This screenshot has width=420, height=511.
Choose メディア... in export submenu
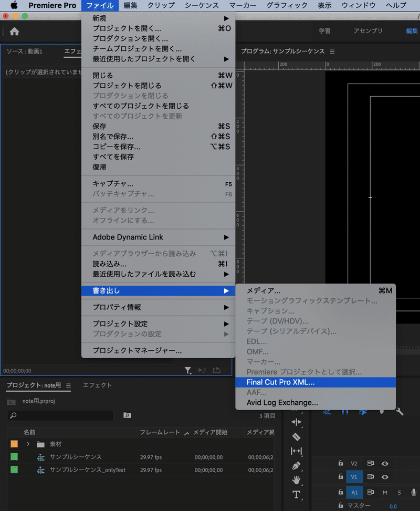[316, 291]
